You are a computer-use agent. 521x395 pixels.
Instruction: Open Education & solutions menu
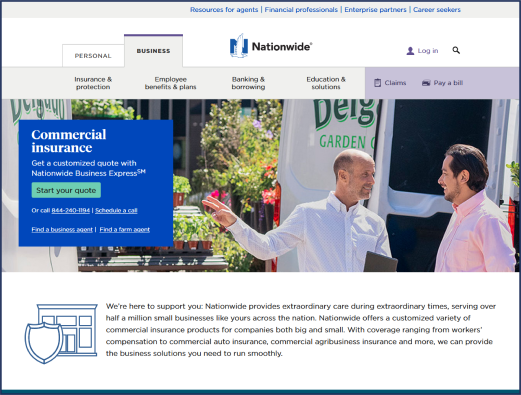(x=326, y=83)
